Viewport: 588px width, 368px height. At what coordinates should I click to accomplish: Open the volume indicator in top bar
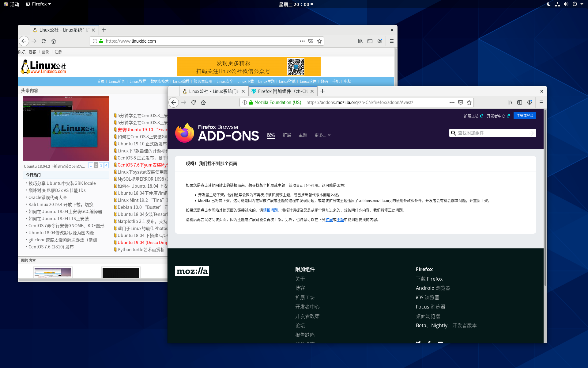(x=566, y=4)
